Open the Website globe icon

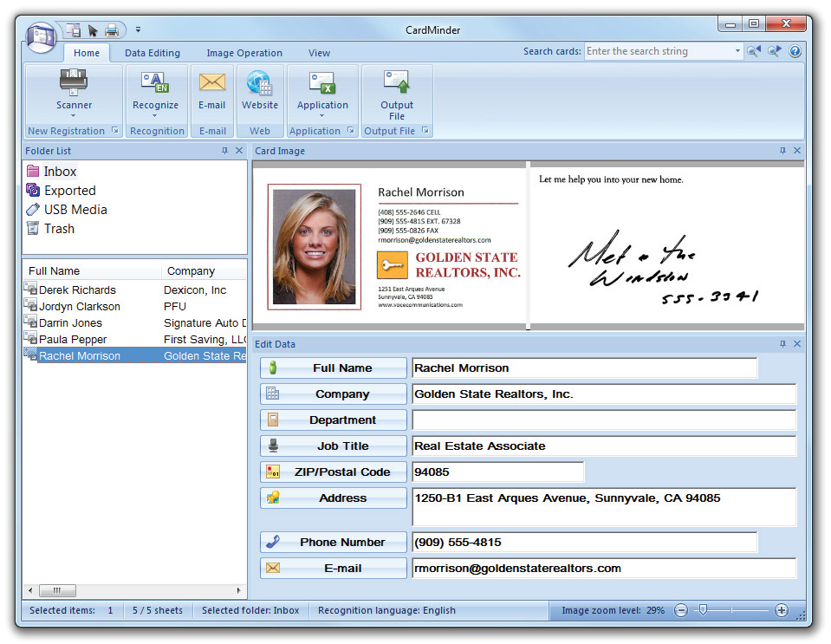[259, 83]
